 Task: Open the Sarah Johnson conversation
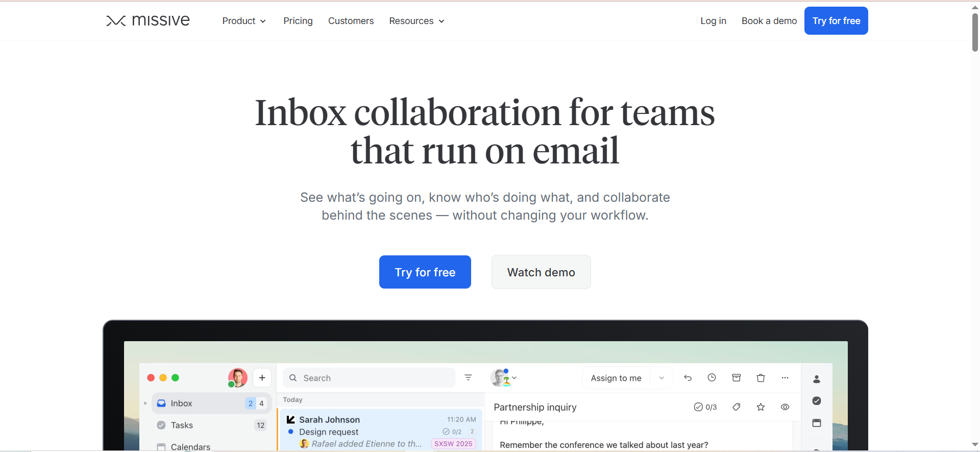point(381,429)
